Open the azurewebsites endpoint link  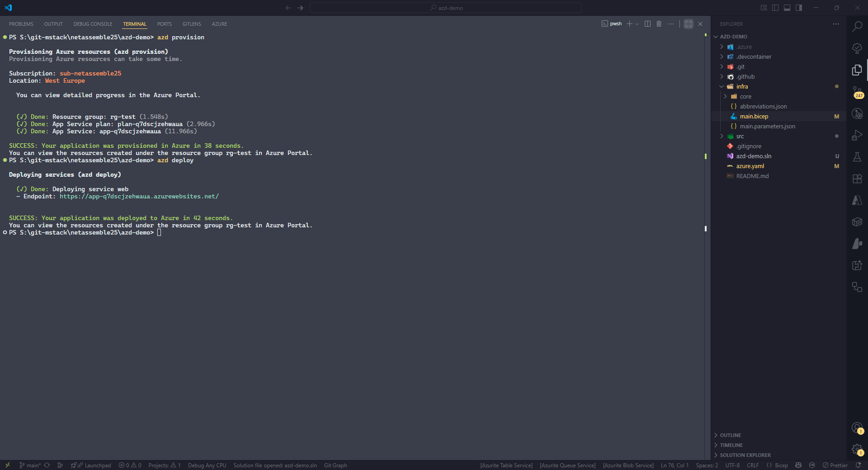click(x=139, y=197)
